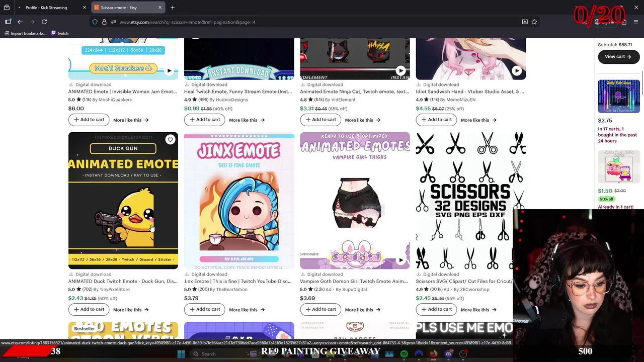Open Heal Twitch Emote listing title

[x=238, y=92]
